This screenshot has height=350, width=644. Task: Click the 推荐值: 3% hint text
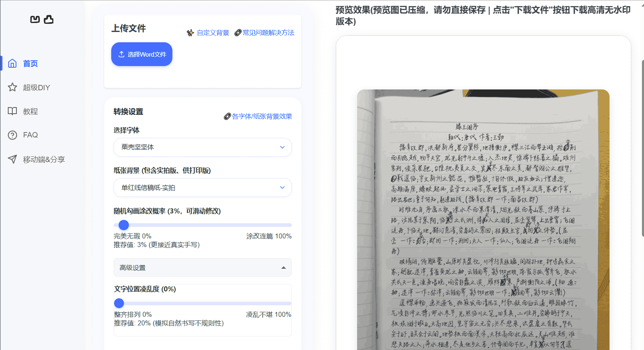[157, 245]
